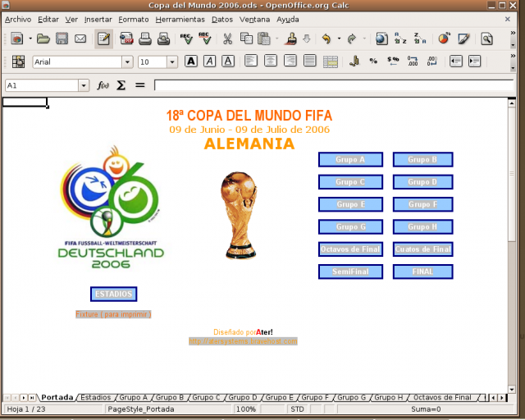Show Draw Functions with the pencil icon

[x=463, y=39]
